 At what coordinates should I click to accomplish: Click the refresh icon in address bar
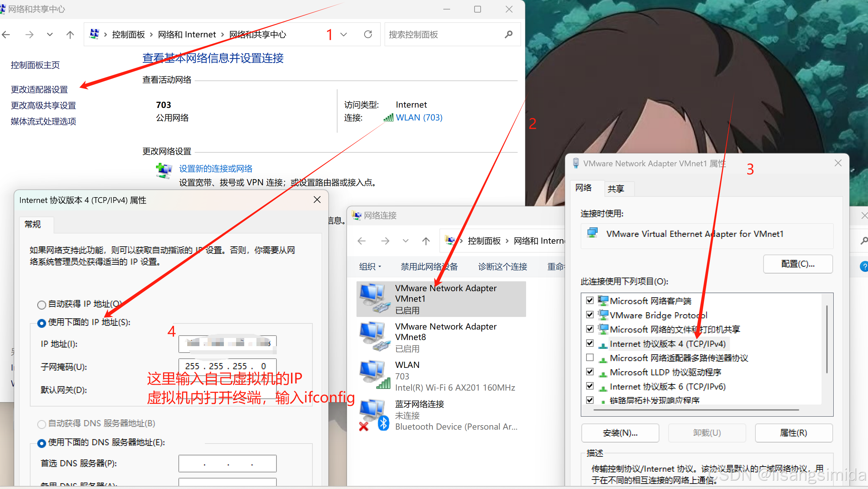pyautogui.click(x=368, y=34)
